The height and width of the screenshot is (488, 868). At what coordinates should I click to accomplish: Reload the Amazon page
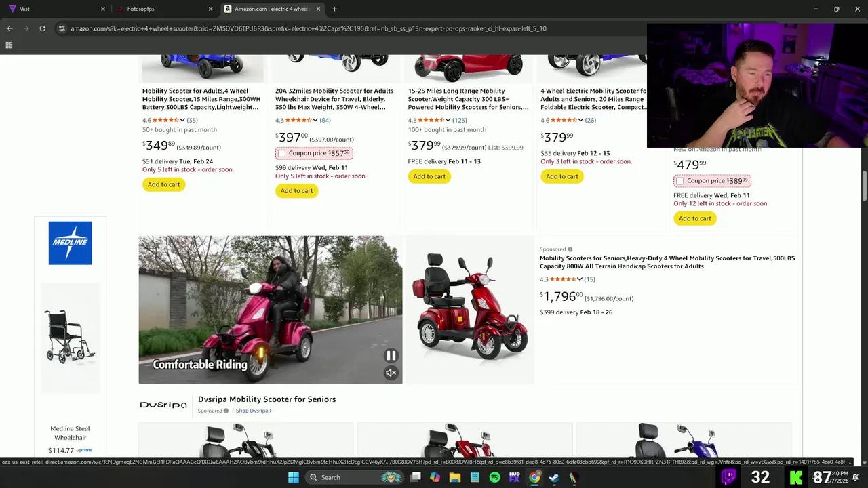point(42,28)
